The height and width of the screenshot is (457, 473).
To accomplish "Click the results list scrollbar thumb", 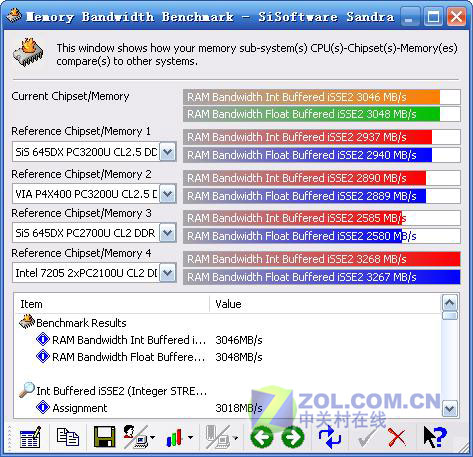I will pyautogui.click(x=450, y=315).
